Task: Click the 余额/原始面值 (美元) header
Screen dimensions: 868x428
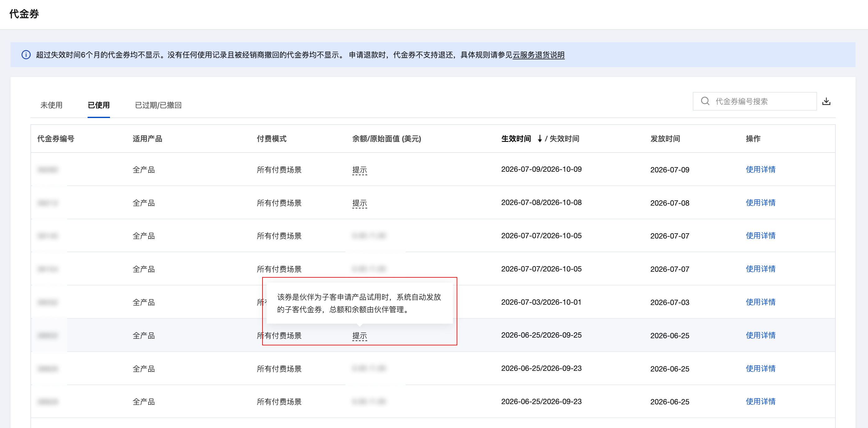Action: (x=386, y=139)
